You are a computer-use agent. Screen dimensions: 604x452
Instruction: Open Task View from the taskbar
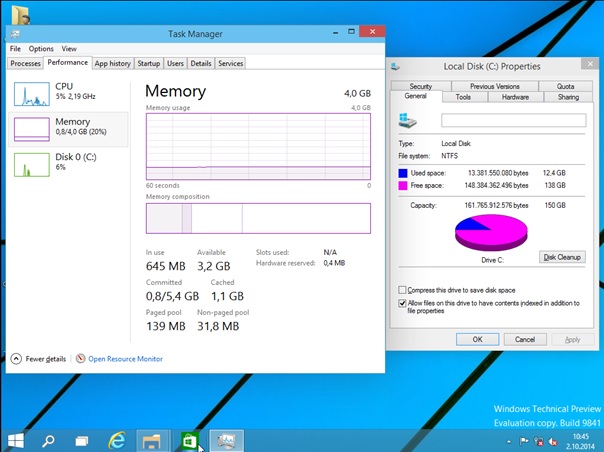pos(82,440)
